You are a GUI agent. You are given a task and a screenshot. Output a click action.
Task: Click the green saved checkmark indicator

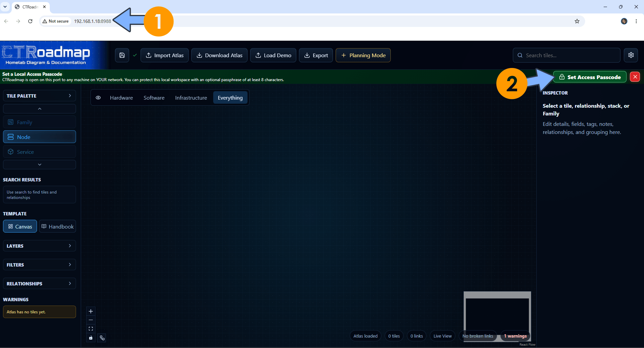[135, 55]
